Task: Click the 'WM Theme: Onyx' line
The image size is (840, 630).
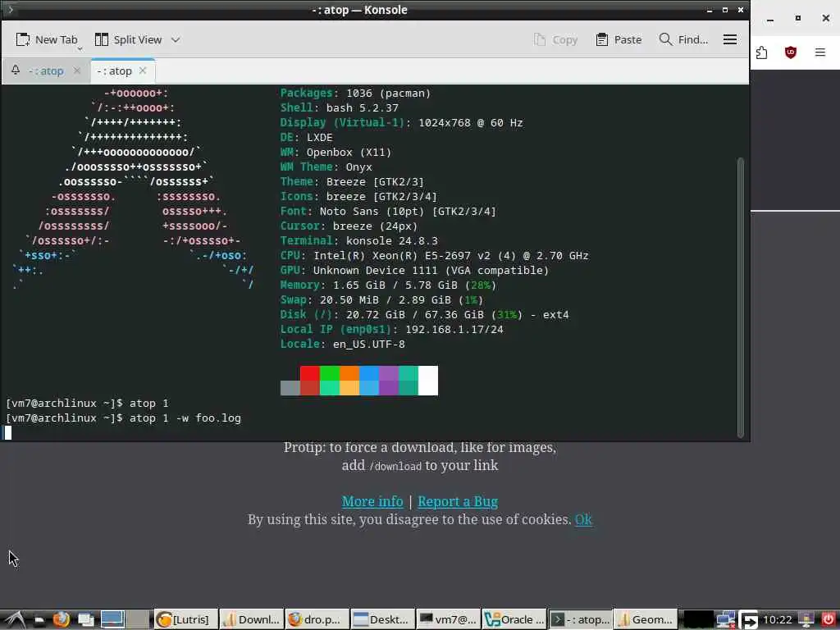Action: 326,167
